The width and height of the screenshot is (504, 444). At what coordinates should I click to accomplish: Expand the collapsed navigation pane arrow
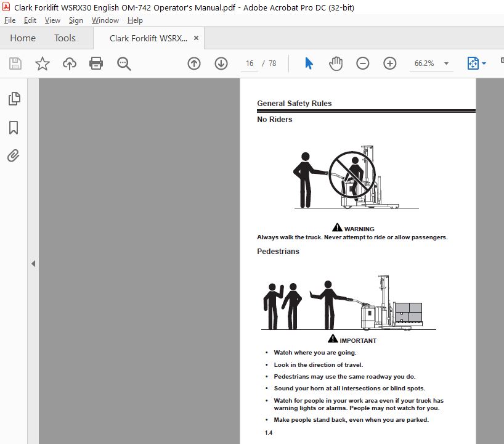(33, 264)
